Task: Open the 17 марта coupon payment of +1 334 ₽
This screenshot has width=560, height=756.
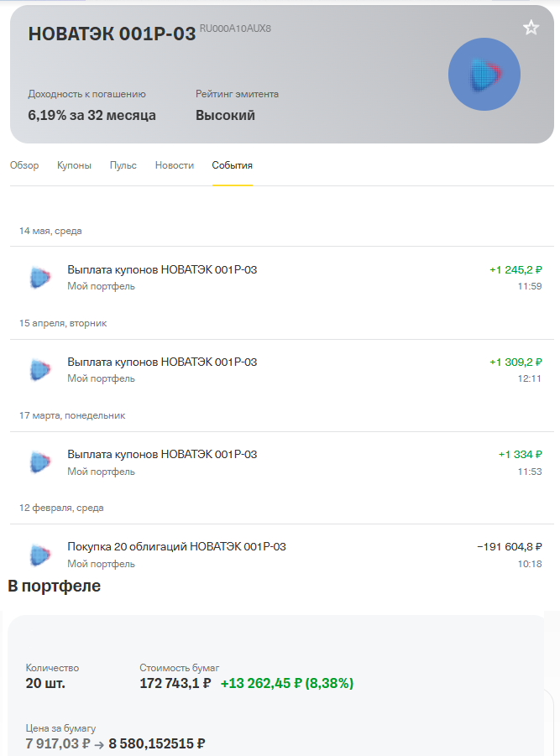Action: point(282,462)
